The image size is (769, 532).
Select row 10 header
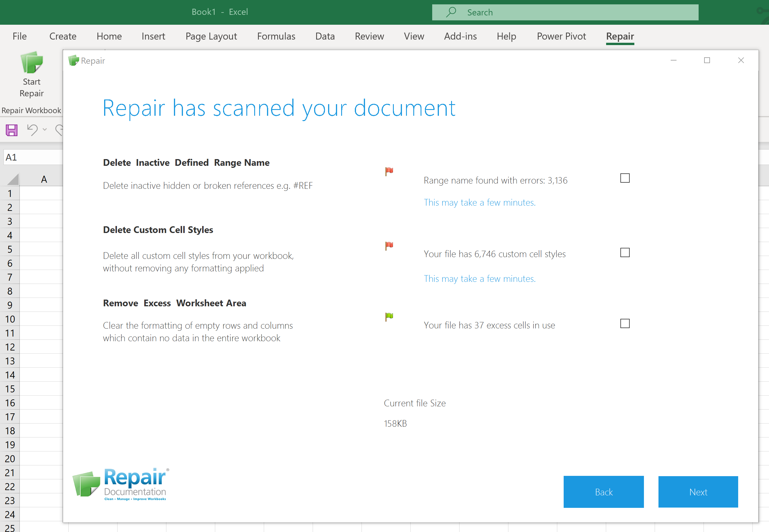(x=10, y=319)
